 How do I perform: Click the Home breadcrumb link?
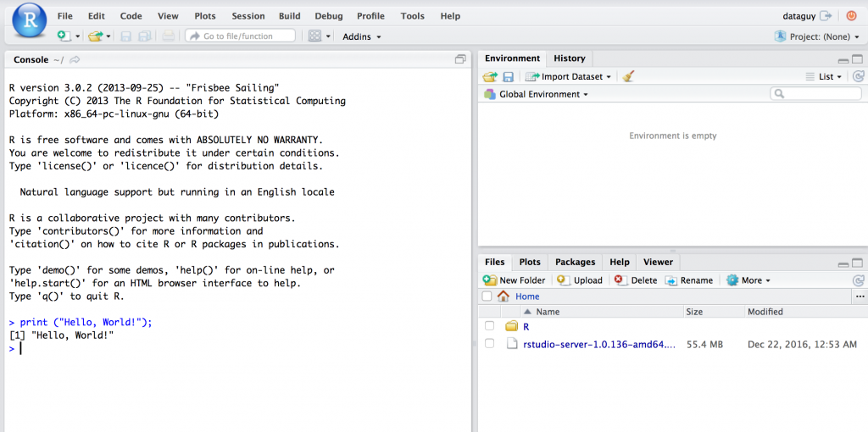click(527, 296)
